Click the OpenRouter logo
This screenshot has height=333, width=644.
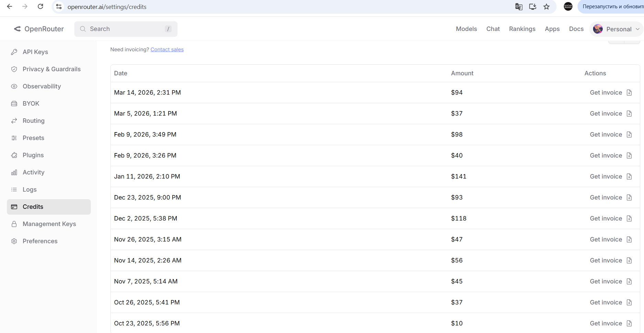tap(39, 29)
